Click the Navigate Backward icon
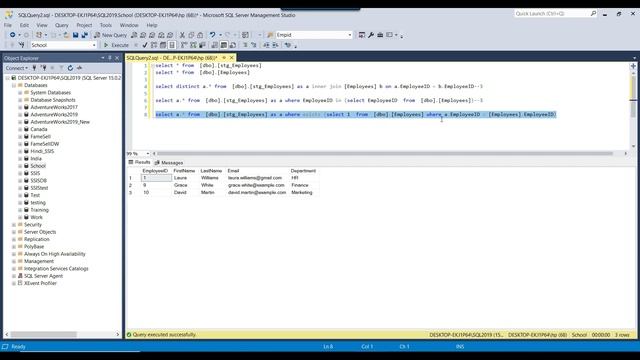 coord(13,35)
